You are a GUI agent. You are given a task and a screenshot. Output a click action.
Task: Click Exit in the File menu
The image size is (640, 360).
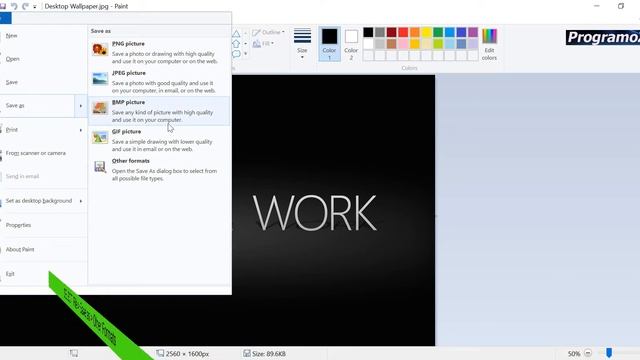coord(10,274)
